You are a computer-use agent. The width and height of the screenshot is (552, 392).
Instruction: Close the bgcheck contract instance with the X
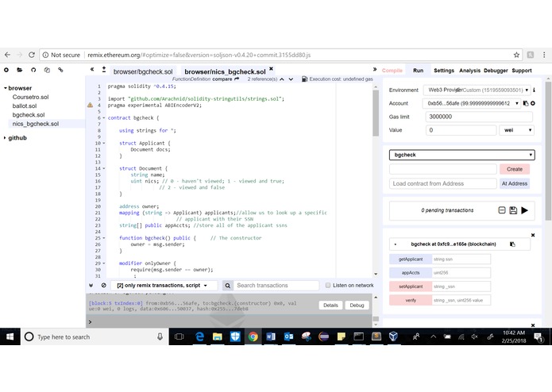[x=533, y=235]
